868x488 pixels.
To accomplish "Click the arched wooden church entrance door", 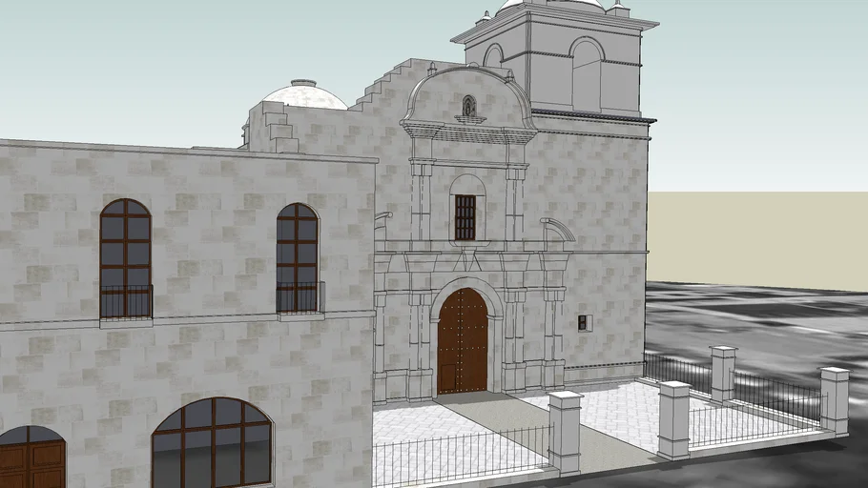I will [x=463, y=341].
